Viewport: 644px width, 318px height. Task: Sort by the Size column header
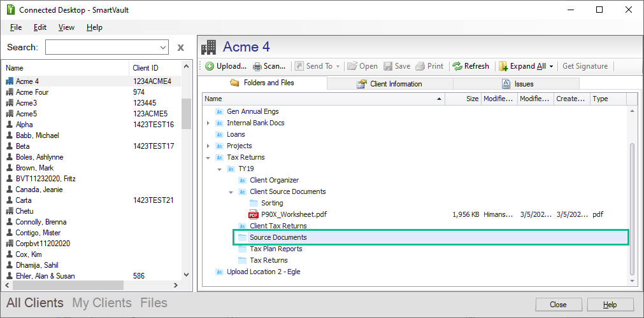[462, 99]
